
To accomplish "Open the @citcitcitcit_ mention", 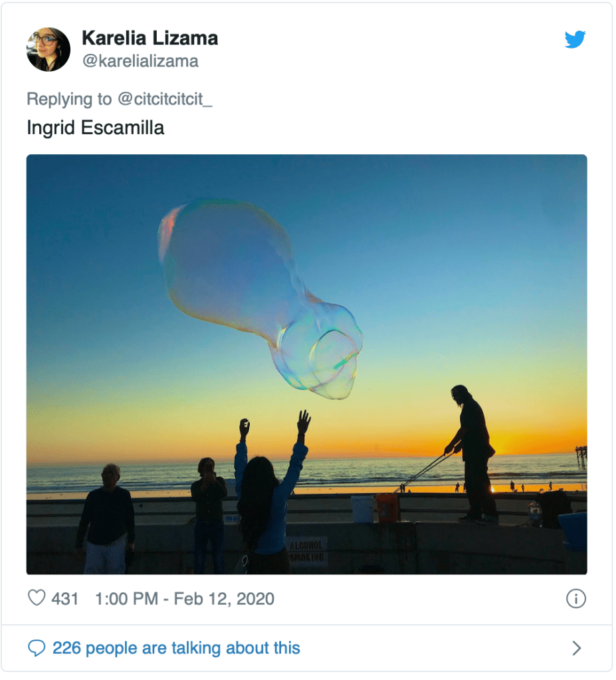I will [x=167, y=99].
